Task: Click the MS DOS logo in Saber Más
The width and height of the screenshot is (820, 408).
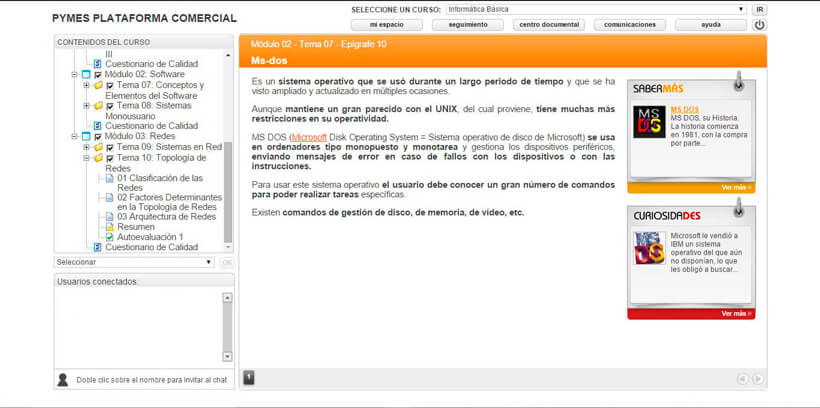Action: (649, 122)
